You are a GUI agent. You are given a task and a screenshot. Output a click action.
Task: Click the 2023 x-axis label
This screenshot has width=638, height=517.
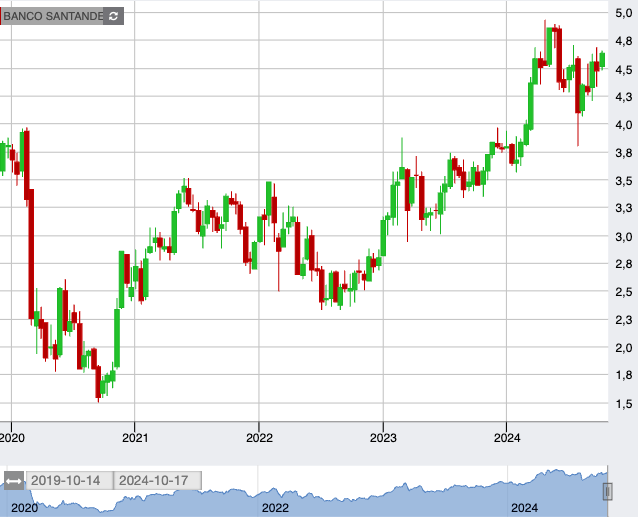click(x=383, y=438)
